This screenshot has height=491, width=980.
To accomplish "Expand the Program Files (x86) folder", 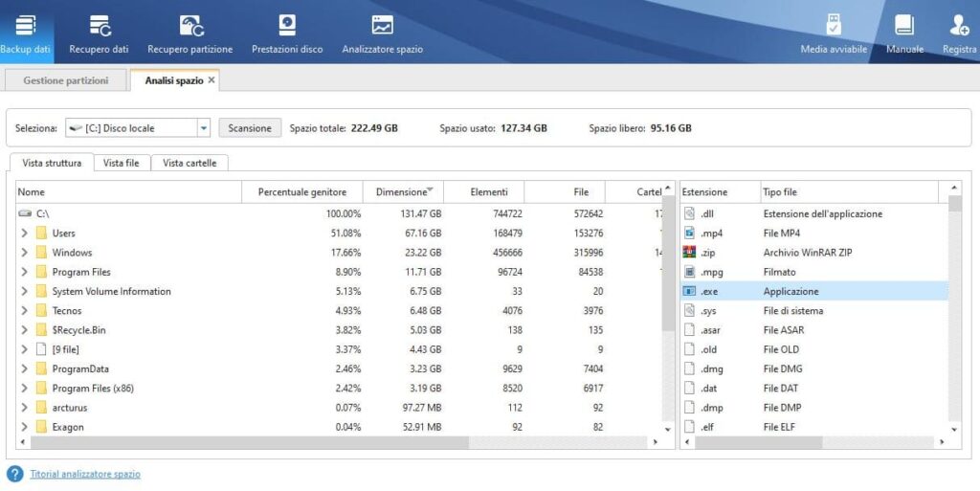I will pos(24,388).
